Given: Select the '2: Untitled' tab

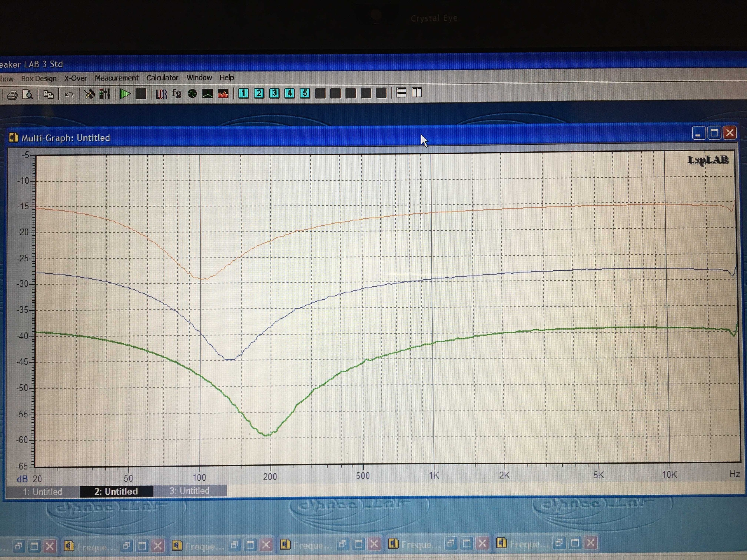Looking at the screenshot, I should pyautogui.click(x=116, y=491).
